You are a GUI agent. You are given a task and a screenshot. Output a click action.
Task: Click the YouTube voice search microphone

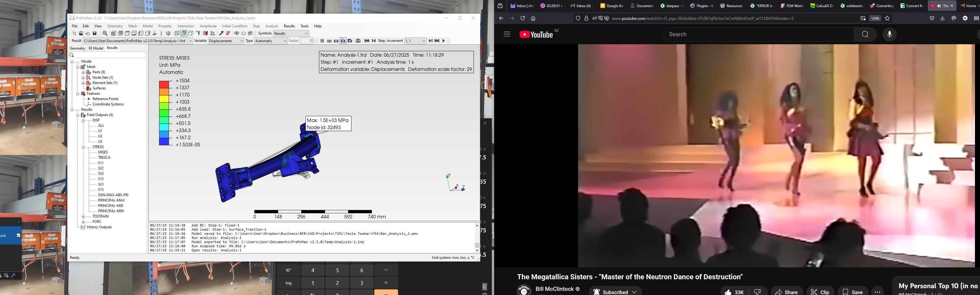tap(890, 34)
